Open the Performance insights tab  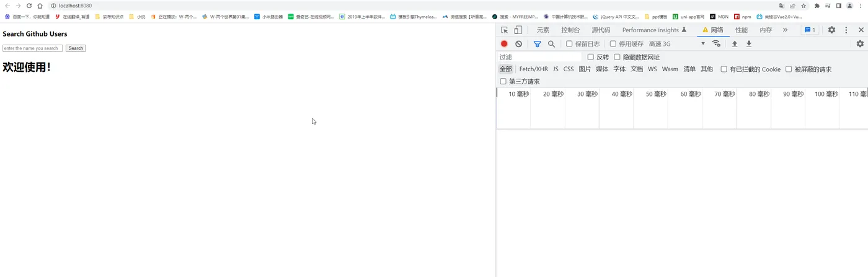(x=655, y=30)
